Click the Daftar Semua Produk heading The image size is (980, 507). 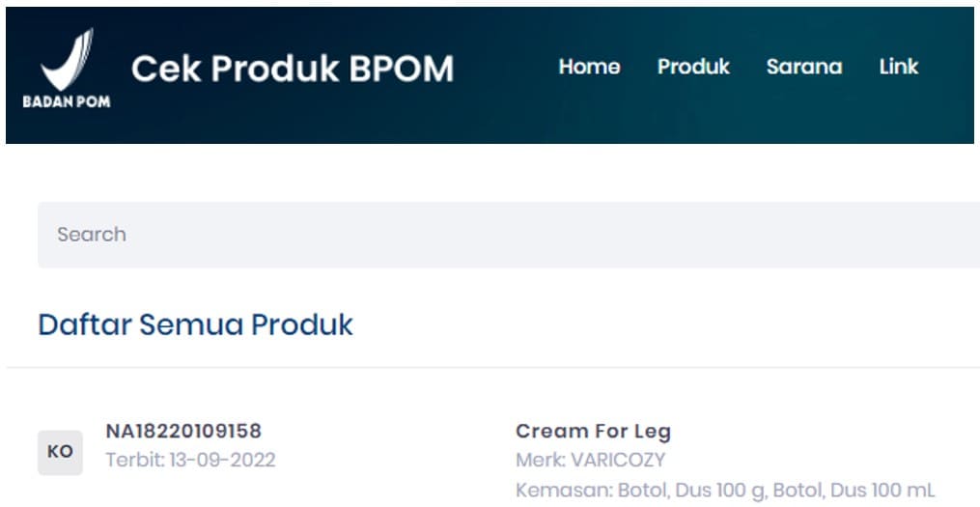click(195, 324)
